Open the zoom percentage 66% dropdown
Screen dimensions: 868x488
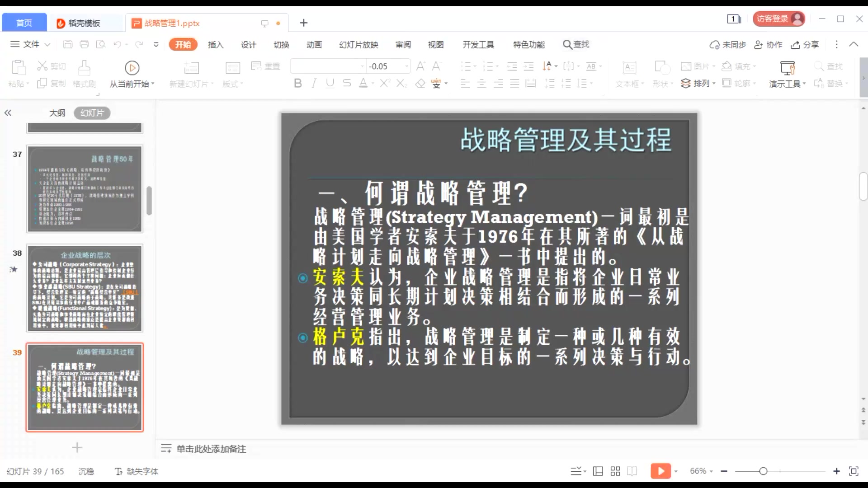[701, 471]
